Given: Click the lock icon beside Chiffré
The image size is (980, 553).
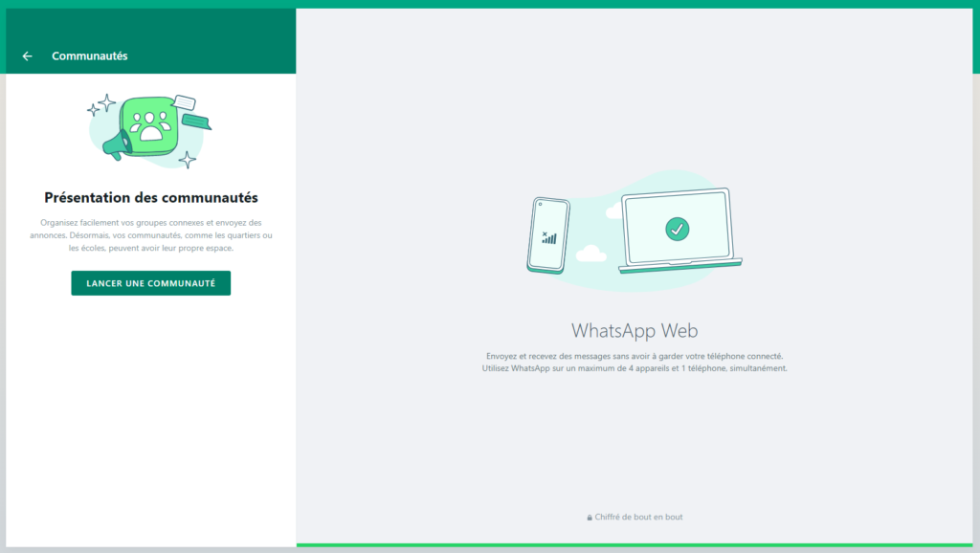Looking at the screenshot, I should pos(590,518).
